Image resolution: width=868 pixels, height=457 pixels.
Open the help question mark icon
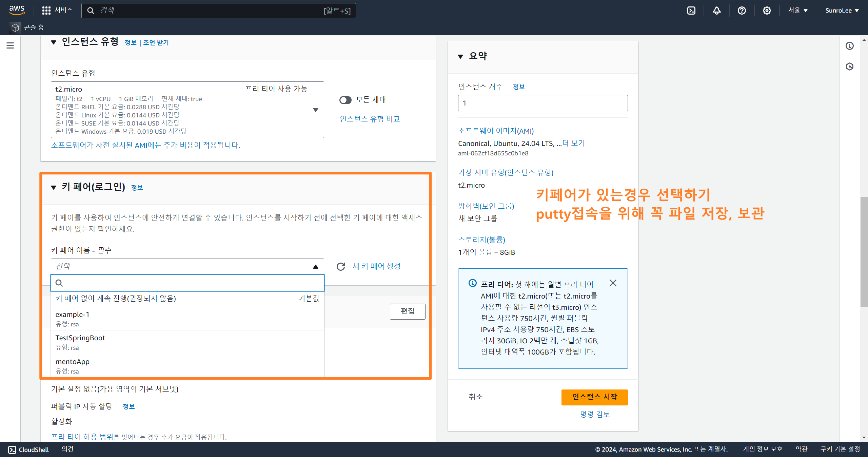742,11
